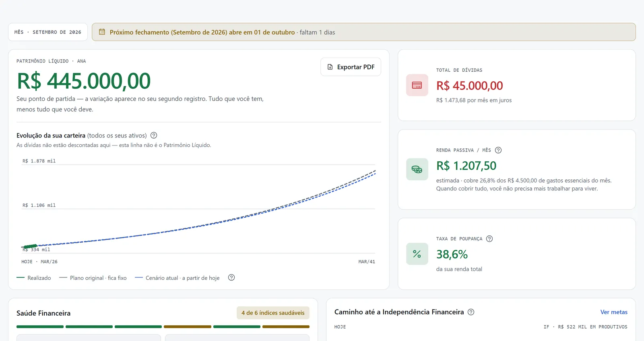Click the help icon after the chart legend
This screenshot has height=341, width=644.
click(231, 277)
